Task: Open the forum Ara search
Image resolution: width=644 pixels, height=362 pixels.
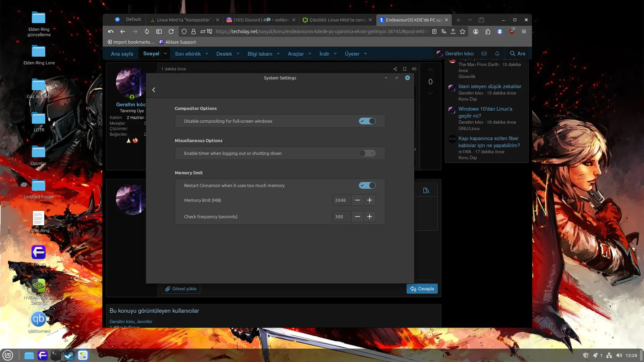Action: (518, 53)
